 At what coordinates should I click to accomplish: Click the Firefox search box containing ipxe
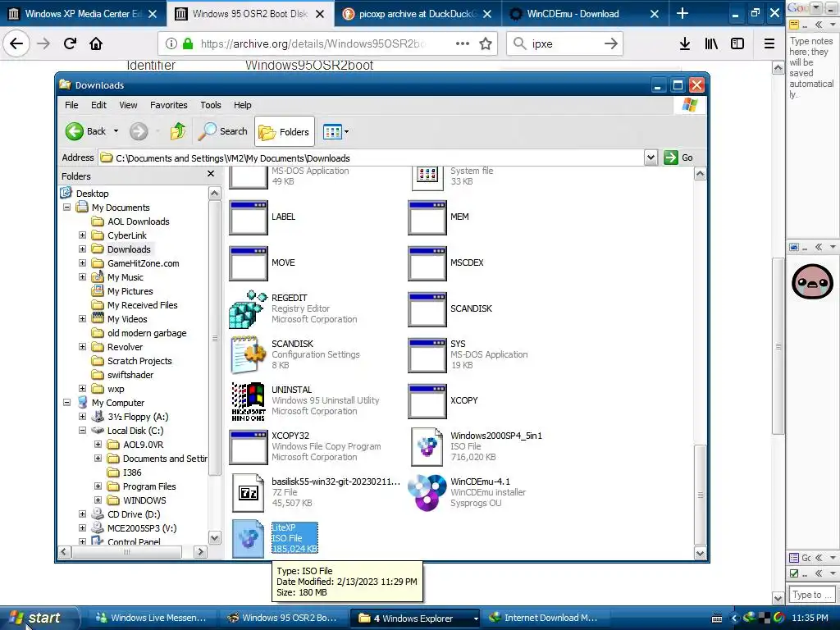(x=564, y=43)
